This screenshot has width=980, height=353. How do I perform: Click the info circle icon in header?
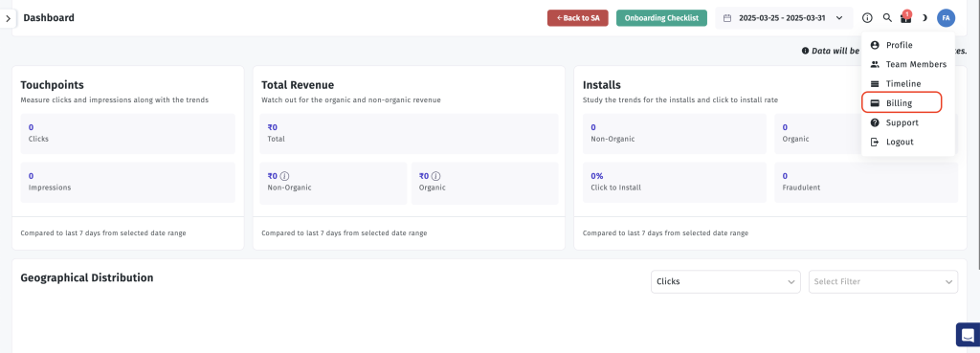tap(867, 18)
